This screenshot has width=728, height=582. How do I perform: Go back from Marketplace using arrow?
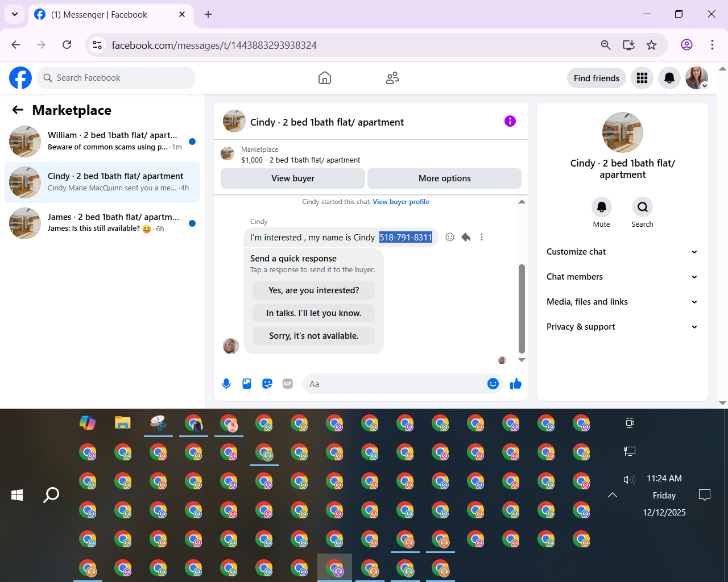(x=18, y=110)
